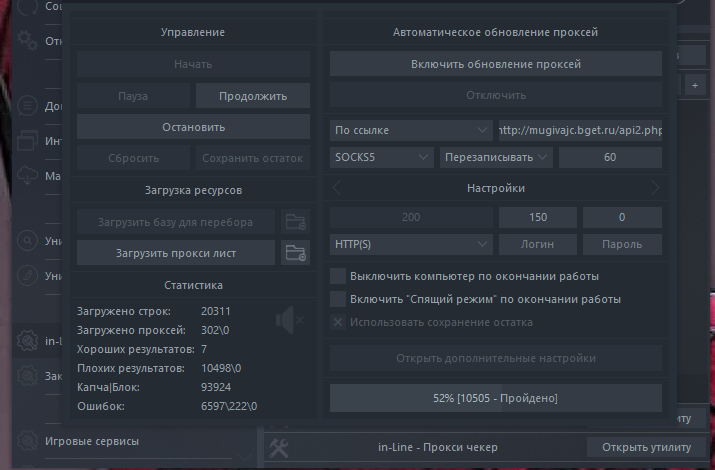Click Плохих результатов value 10498\0
This screenshot has height=470, width=715.
[x=221, y=368]
